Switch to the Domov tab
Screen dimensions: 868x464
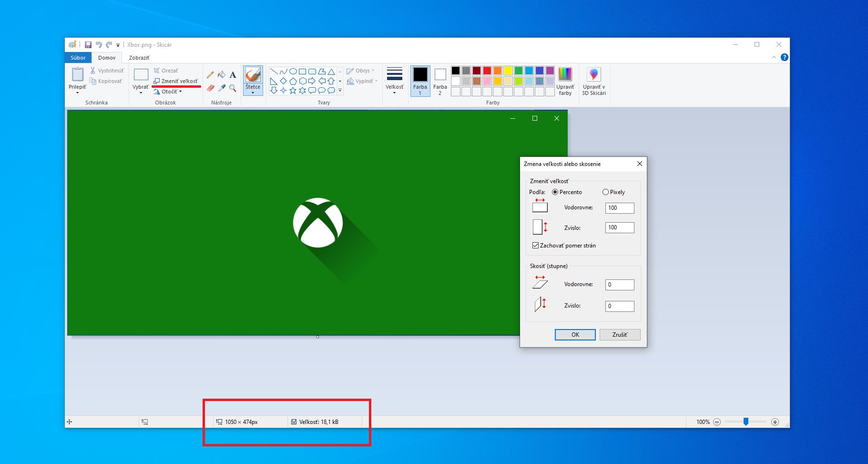click(107, 58)
